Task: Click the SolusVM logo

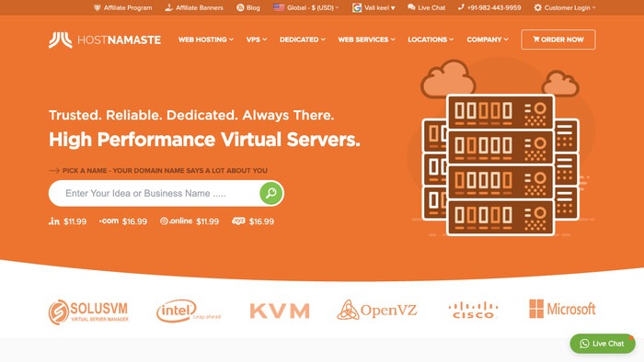Action: click(88, 312)
